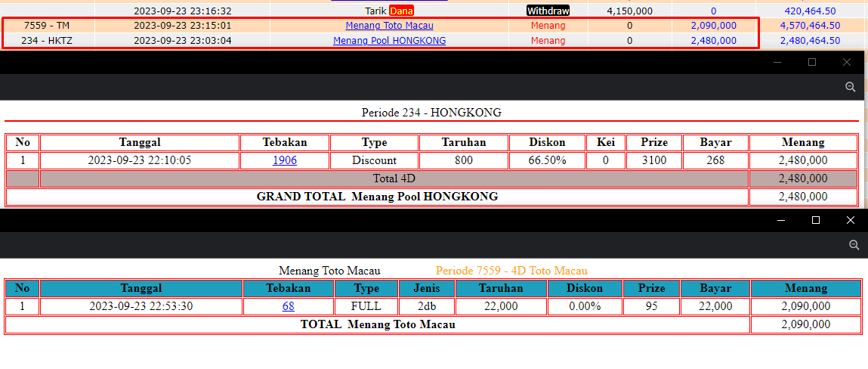Click Jenis column header
This screenshot has width=868, height=369.
pos(427,288)
